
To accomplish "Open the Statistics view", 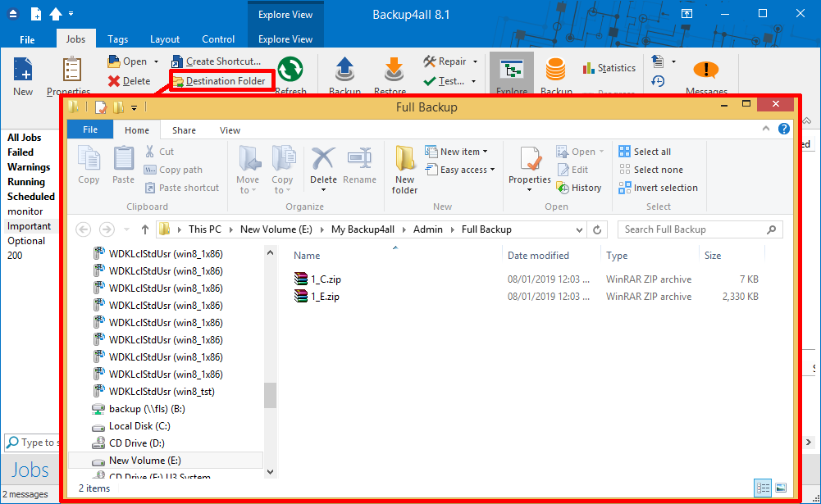I will (609, 68).
